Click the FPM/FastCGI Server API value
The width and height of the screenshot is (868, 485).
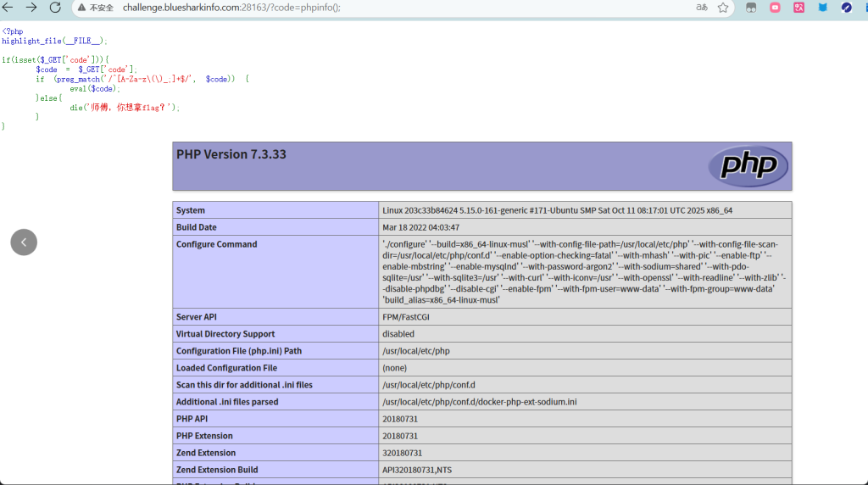click(406, 317)
